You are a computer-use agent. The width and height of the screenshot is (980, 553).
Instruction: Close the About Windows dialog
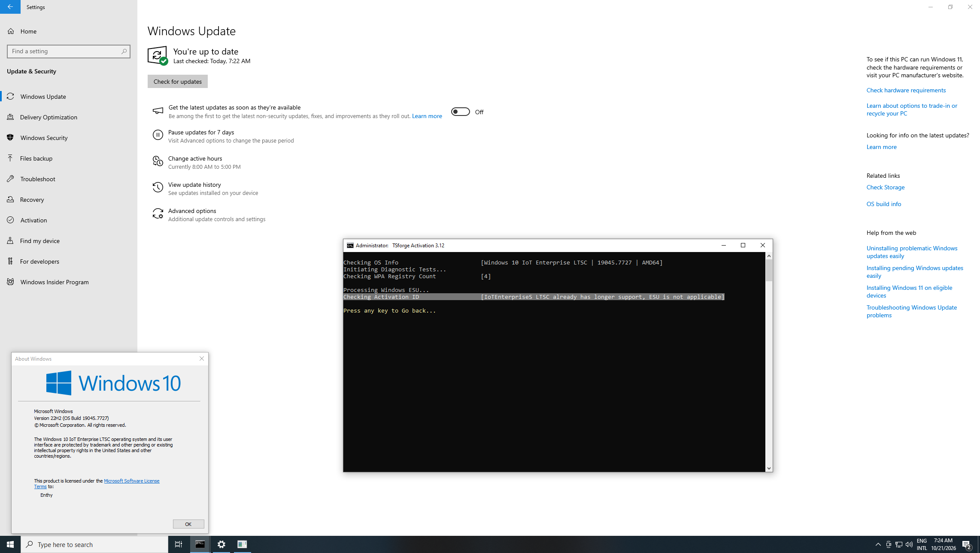tap(202, 359)
